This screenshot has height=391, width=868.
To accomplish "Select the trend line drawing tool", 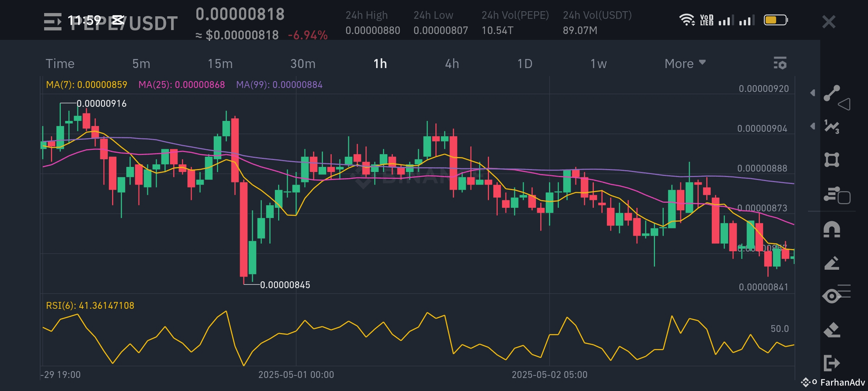I will (x=831, y=93).
